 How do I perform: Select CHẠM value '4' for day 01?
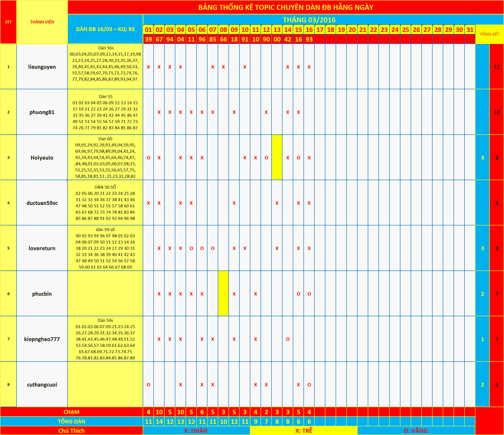point(148,412)
